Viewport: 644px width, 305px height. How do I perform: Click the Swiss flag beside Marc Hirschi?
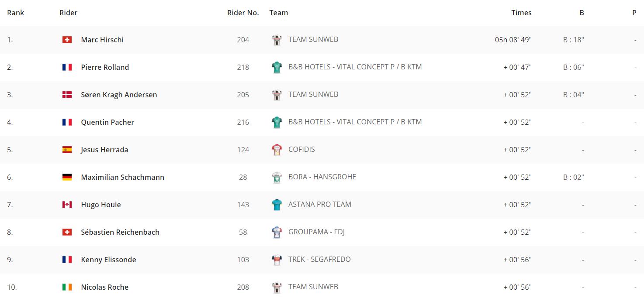click(67, 40)
